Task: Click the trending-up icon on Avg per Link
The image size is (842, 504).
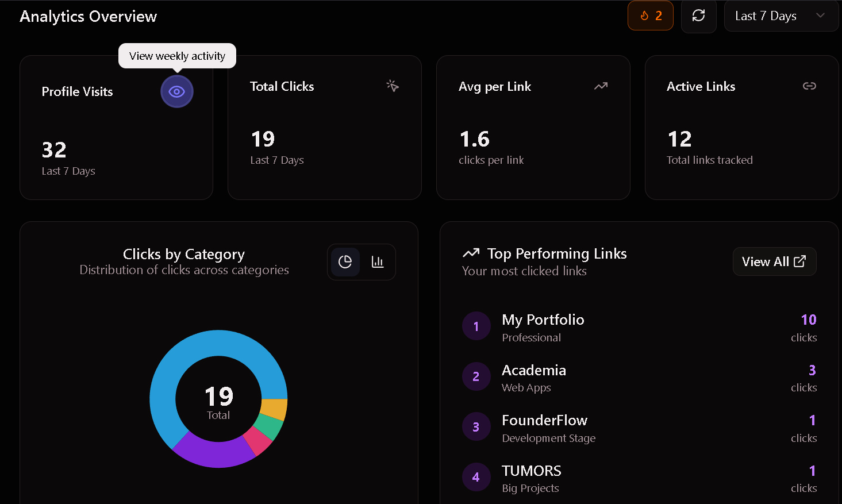Action: [x=600, y=86]
